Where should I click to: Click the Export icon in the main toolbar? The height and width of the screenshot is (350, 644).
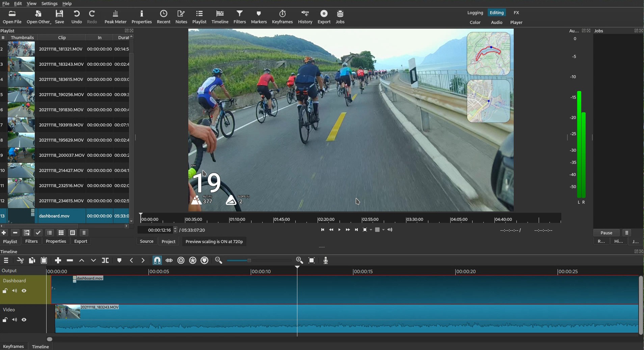tap(324, 17)
